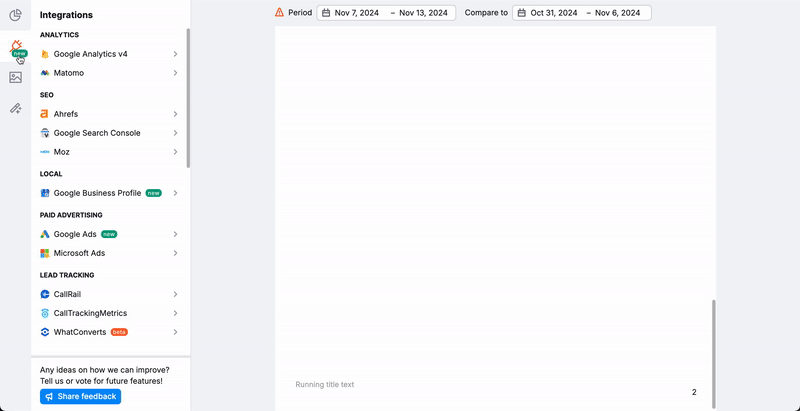This screenshot has width=800, height=411.
Task: Click the Share feedback button
Action: tap(80, 397)
